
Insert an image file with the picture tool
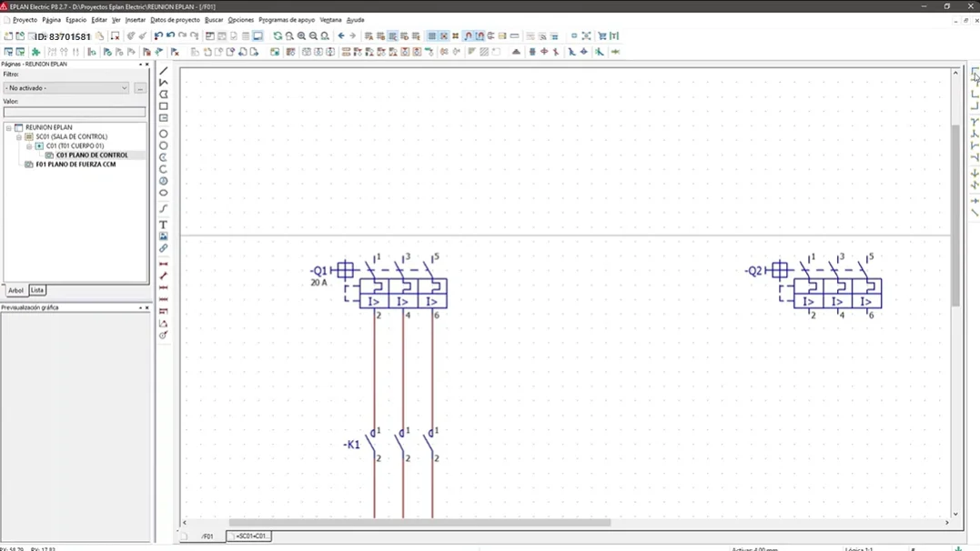click(x=164, y=236)
